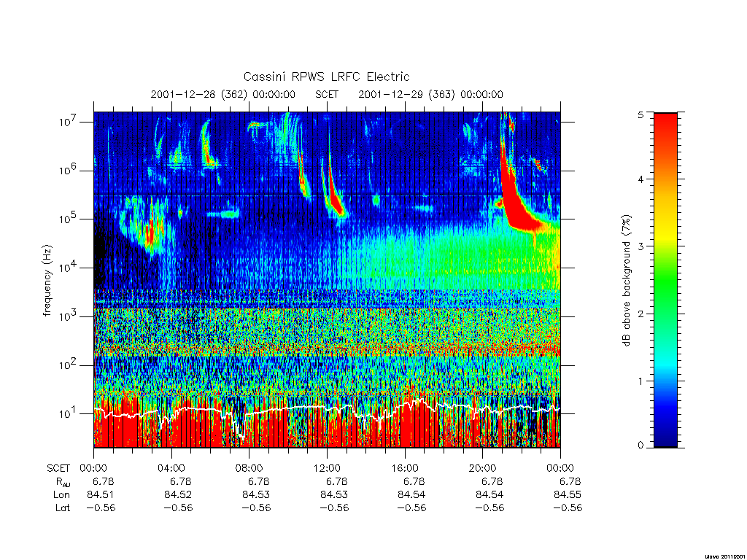
Task: Click the 'Lat' row label
Action: click(x=63, y=507)
